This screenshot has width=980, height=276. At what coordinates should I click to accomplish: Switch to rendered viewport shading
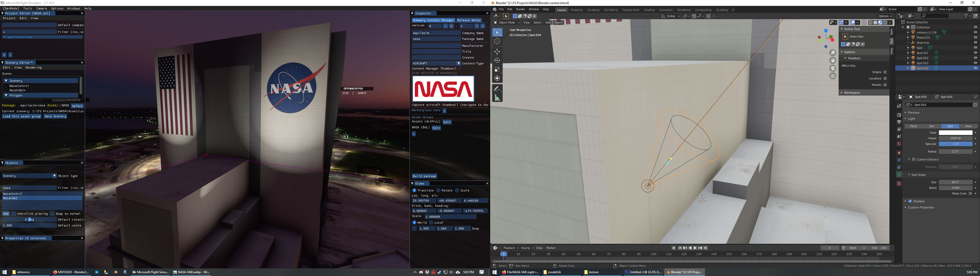click(885, 22)
